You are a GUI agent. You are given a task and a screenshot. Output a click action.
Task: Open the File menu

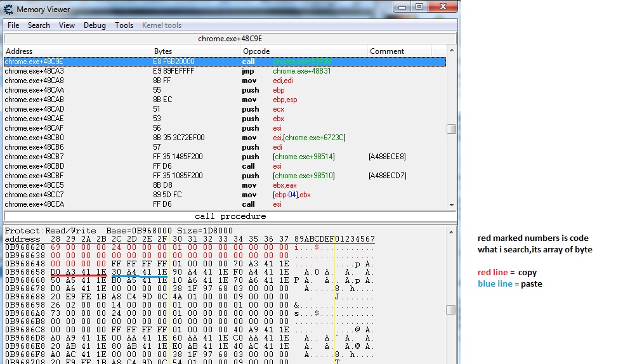[x=13, y=25]
